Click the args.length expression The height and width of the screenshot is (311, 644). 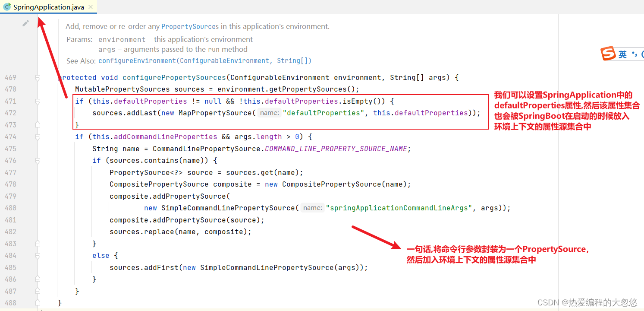pyautogui.click(x=258, y=137)
